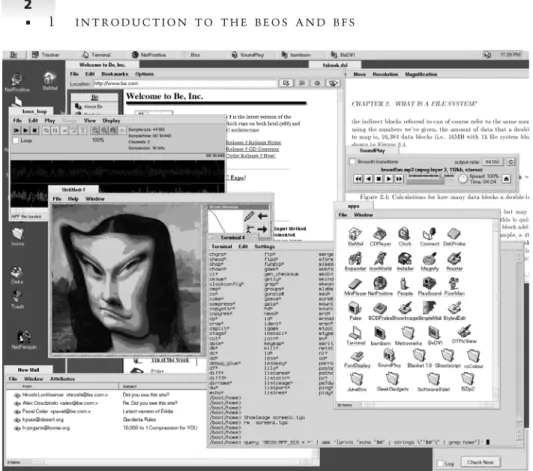Screen dimensions: 533x471
Task: Toggle the Loop checkbox in bass_loop
Action: pos(15,140)
